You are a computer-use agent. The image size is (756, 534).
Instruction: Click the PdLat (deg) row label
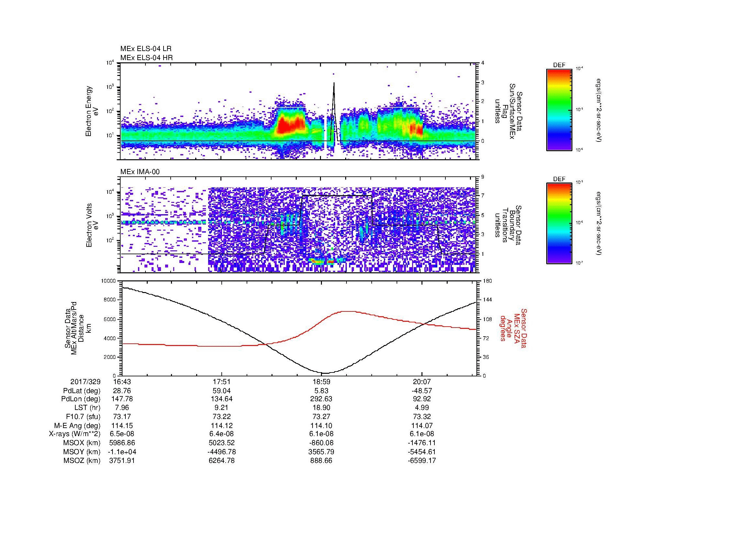click(x=82, y=391)
